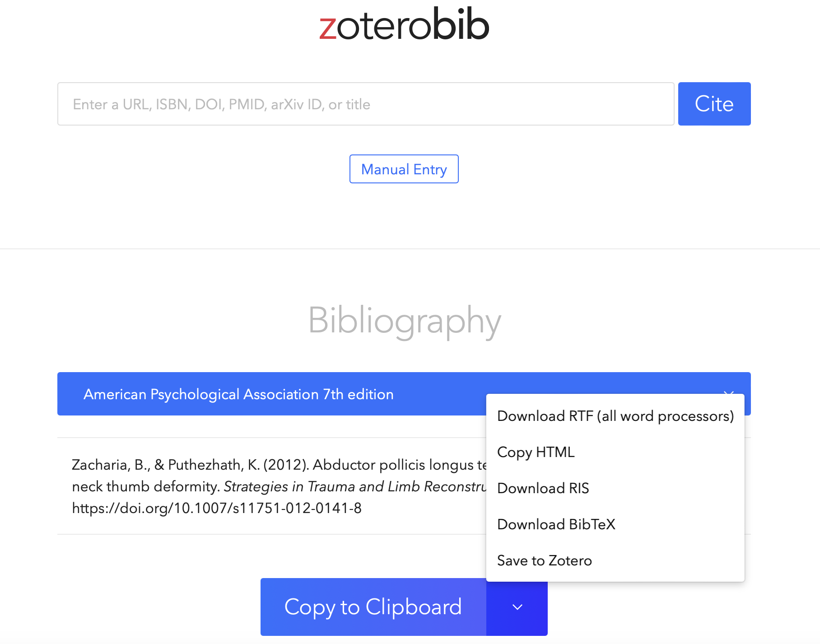Select Copy HTML from export menu
This screenshot has width=820, height=644.
coord(536,452)
